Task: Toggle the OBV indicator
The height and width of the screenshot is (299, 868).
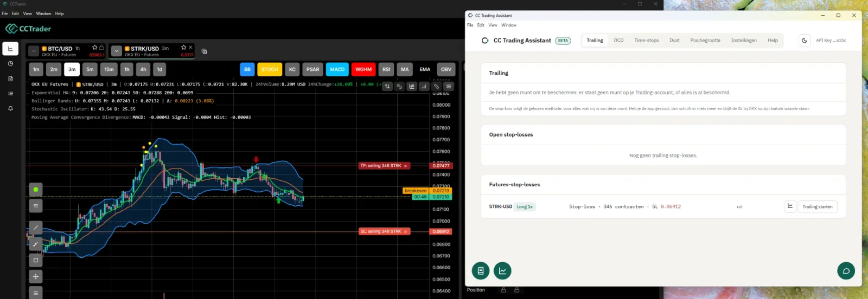Action: (446, 69)
